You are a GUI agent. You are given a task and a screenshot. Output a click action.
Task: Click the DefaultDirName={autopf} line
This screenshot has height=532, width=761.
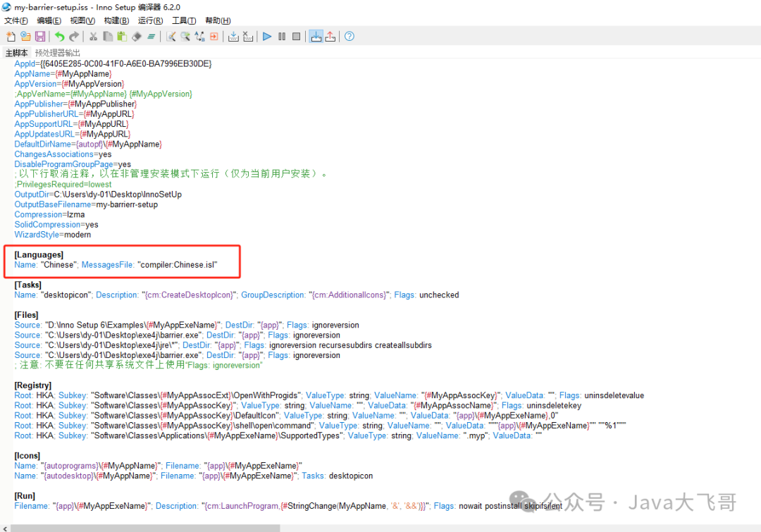pyautogui.click(x=88, y=144)
